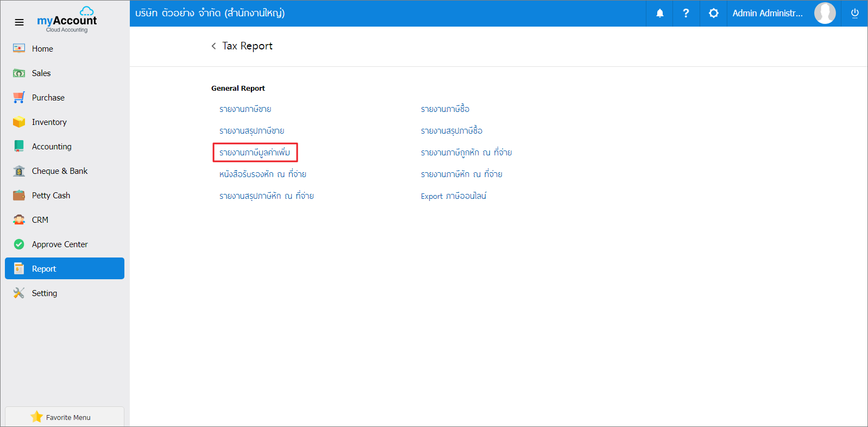The image size is (868, 427).
Task: Open Export ภาษีออนไลน์ link
Action: (x=454, y=196)
